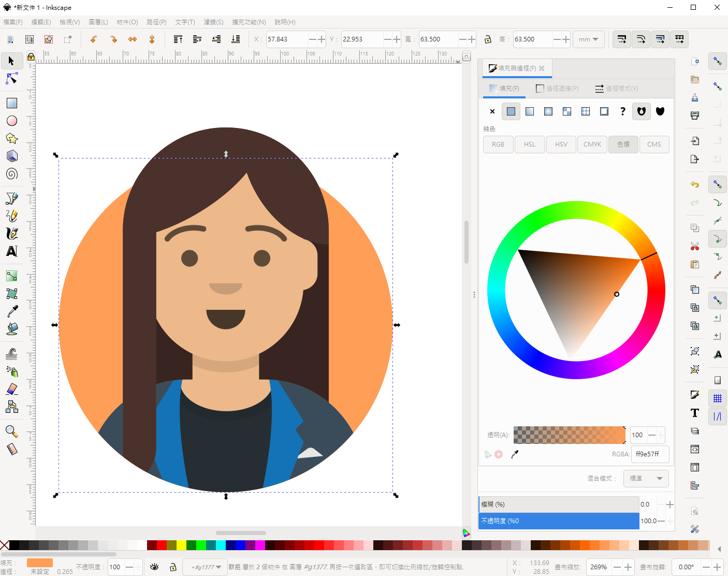Select the HSL color mode button

coord(530,145)
